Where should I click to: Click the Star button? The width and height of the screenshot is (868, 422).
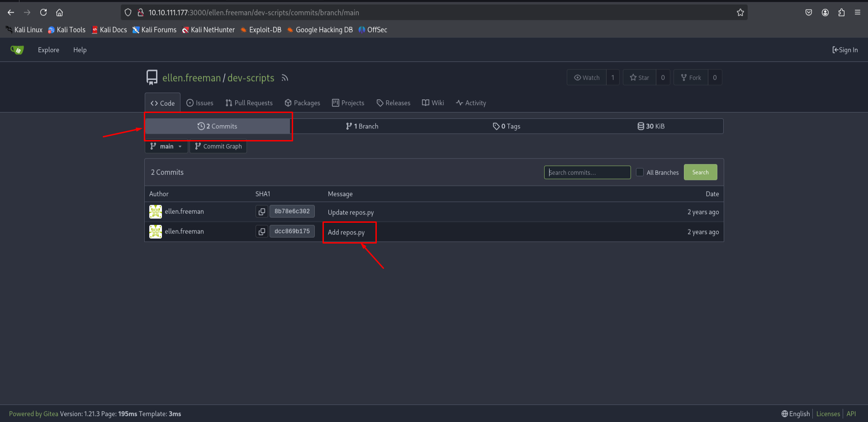(x=639, y=78)
